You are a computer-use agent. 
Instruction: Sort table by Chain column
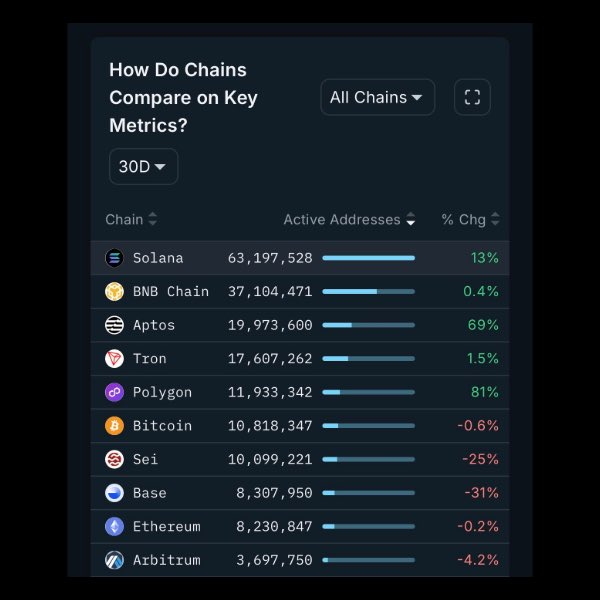coord(131,220)
